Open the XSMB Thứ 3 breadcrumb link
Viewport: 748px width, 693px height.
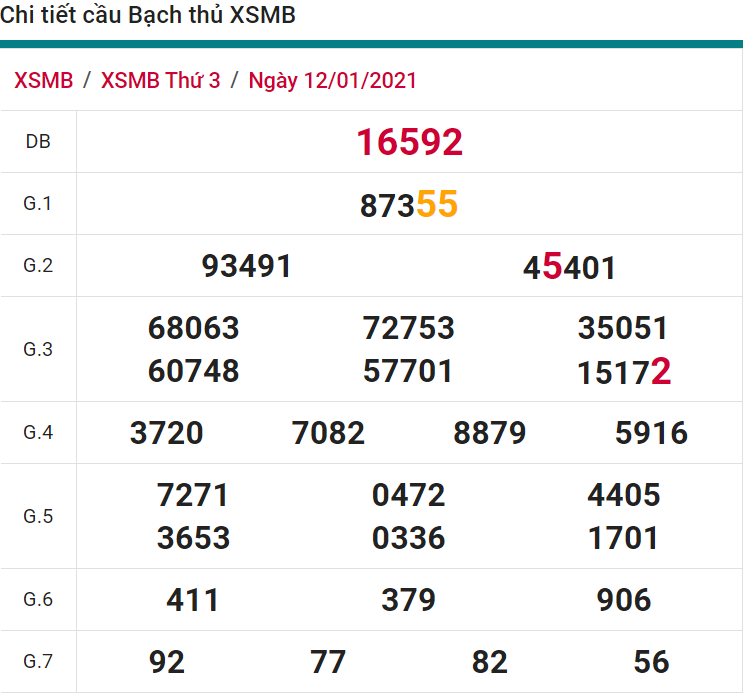[x=160, y=81]
